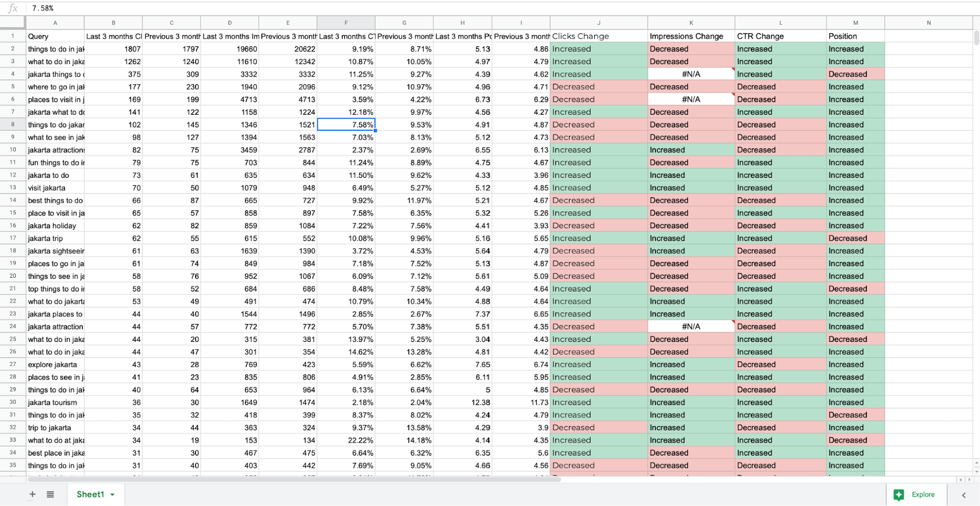Click cell with value 3459
This screenshot has width=980, height=506.
(x=229, y=150)
